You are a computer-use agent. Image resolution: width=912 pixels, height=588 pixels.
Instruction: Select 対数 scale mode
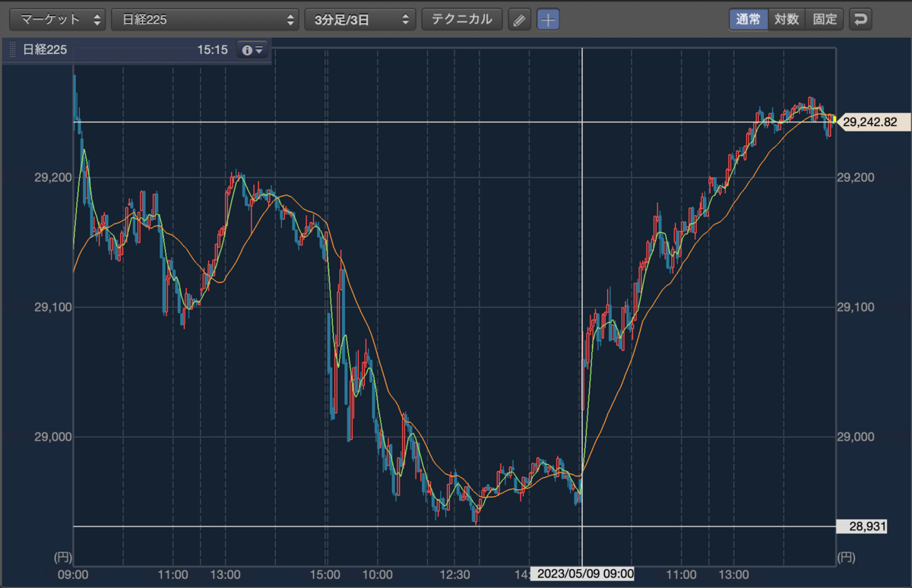[x=787, y=19]
